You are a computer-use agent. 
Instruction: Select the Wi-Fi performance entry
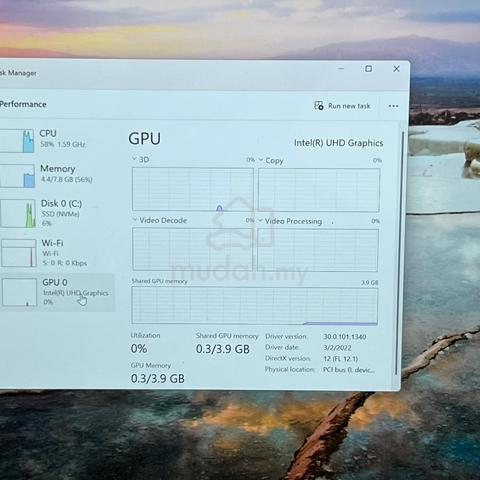click(x=57, y=253)
